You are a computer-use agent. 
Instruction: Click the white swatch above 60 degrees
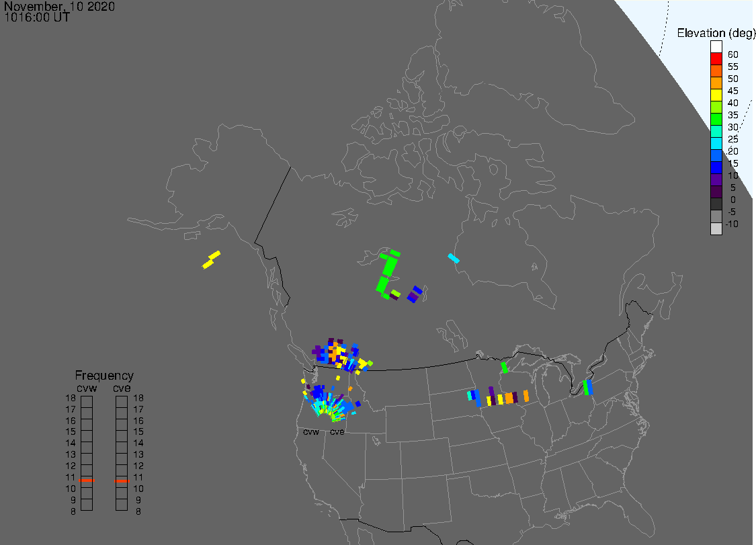[716, 47]
